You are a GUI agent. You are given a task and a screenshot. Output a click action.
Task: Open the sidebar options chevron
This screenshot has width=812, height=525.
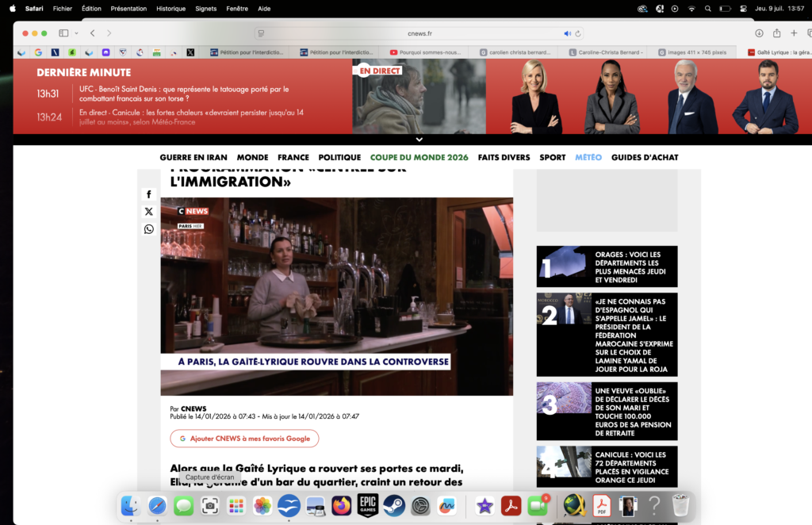point(76,33)
